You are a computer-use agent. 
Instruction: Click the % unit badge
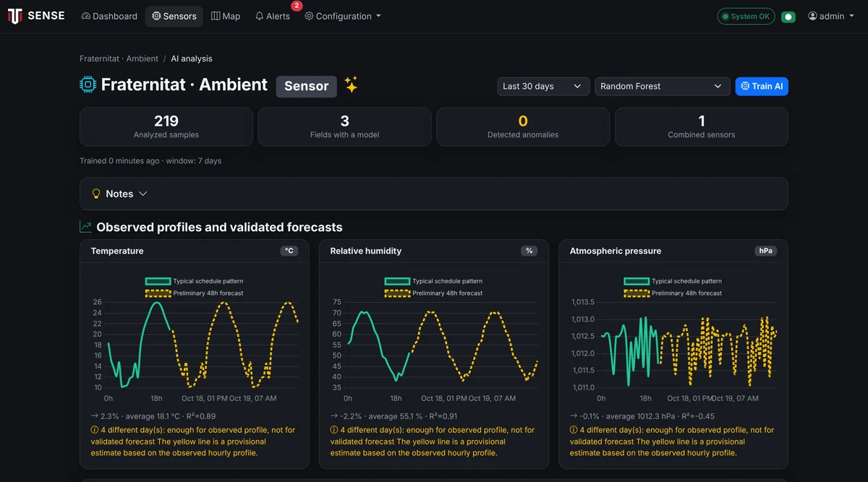pos(529,251)
